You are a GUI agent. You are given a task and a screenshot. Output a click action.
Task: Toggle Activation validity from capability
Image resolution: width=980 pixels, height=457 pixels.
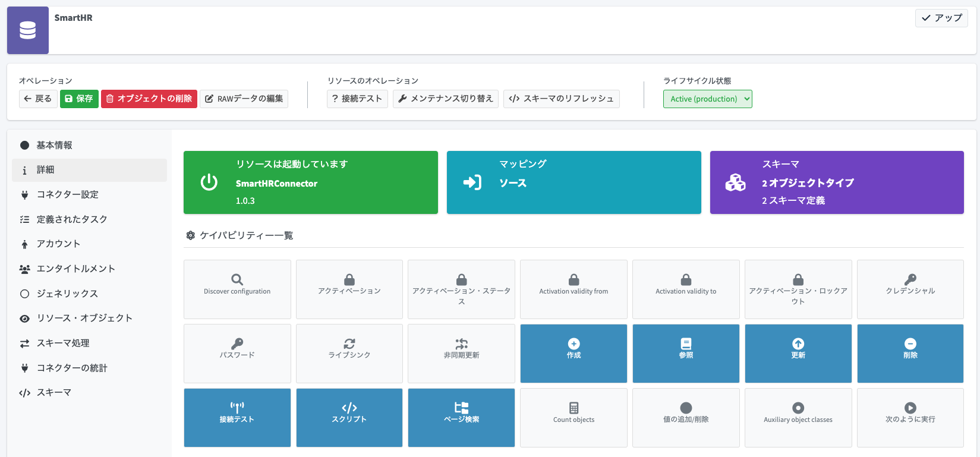click(573, 289)
